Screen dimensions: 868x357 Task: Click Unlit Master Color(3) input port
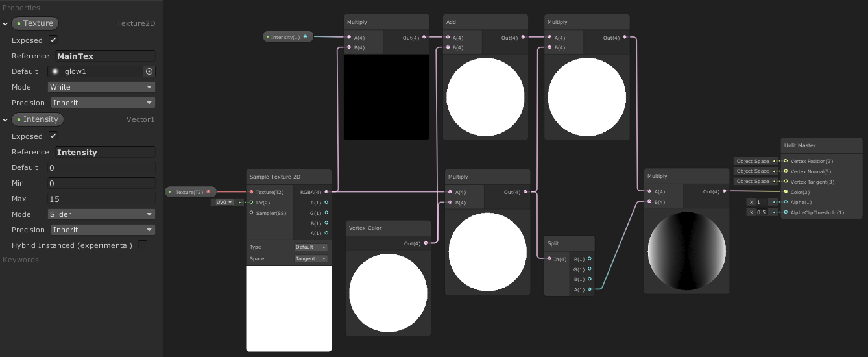coord(786,192)
